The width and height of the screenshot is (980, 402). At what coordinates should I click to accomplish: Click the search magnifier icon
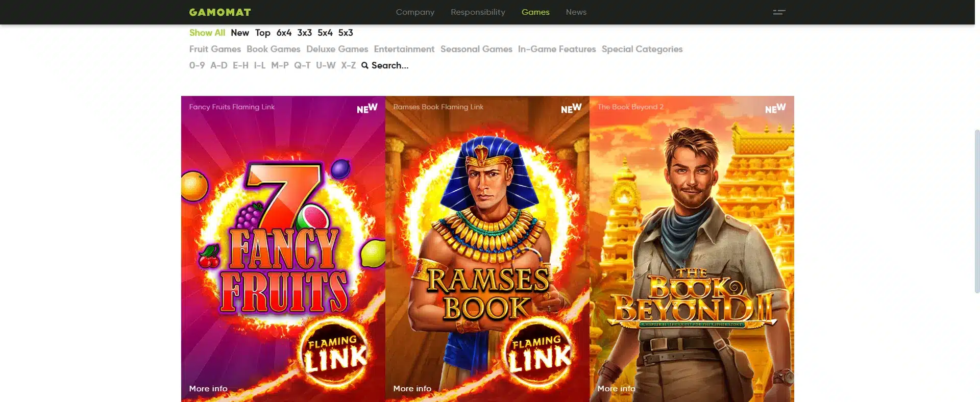[x=365, y=65]
